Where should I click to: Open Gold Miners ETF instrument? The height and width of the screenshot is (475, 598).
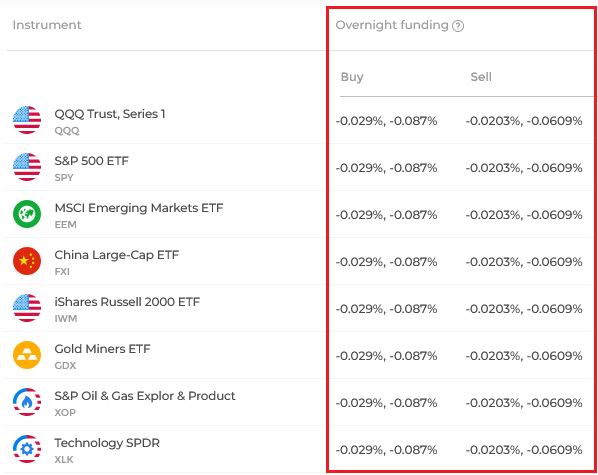102,348
